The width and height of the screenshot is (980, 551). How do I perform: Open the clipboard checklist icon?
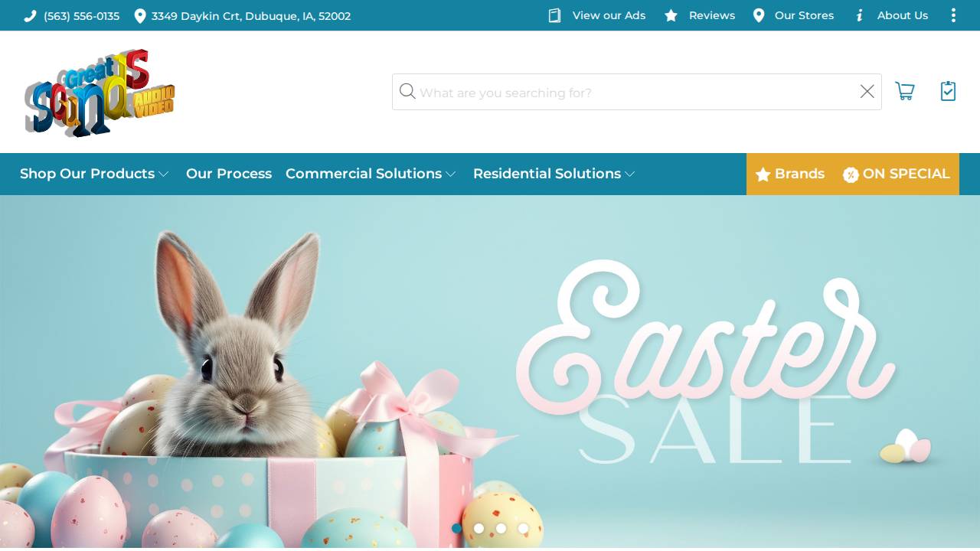coord(948,91)
